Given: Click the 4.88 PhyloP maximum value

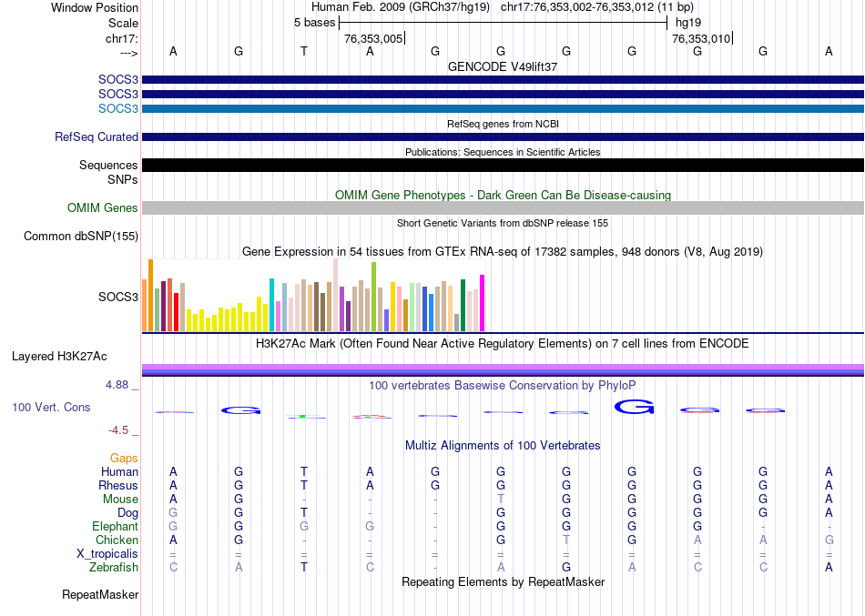Looking at the screenshot, I should click(117, 384).
